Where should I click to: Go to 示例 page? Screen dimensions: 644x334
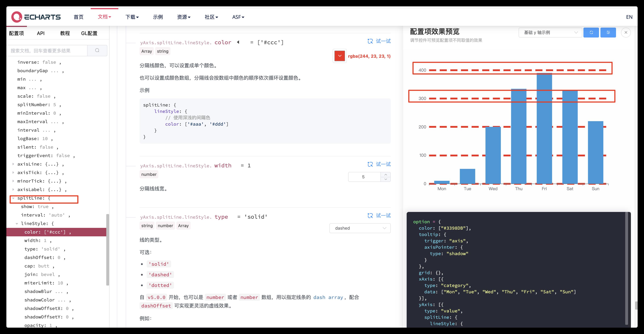tap(158, 17)
